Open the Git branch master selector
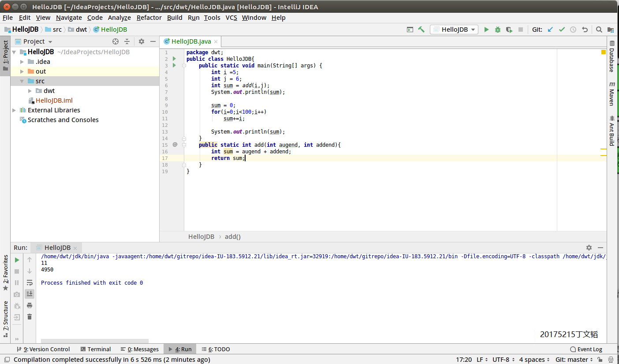 click(x=574, y=360)
